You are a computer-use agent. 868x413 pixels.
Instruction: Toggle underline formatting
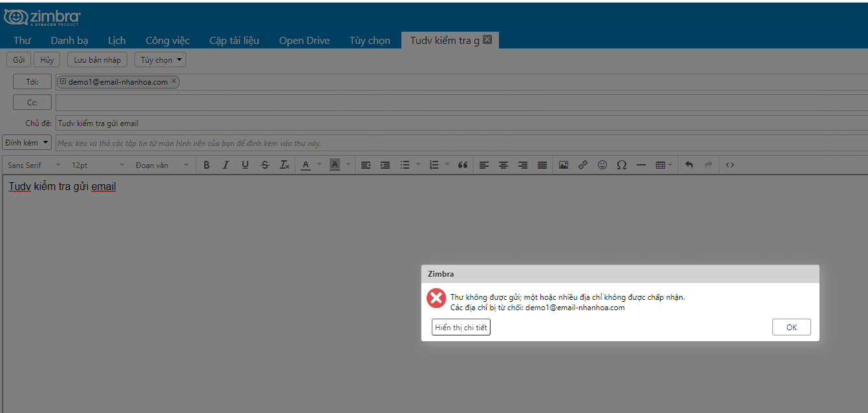click(245, 165)
